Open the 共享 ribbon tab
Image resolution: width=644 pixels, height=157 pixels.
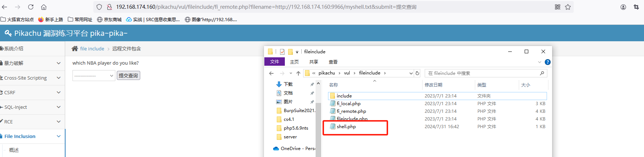(x=313, y=62)
